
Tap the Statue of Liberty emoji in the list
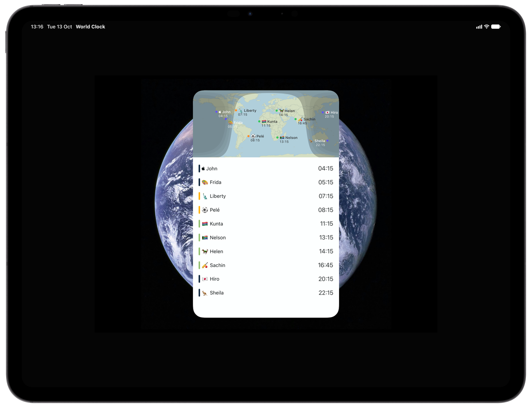(204, 196)
